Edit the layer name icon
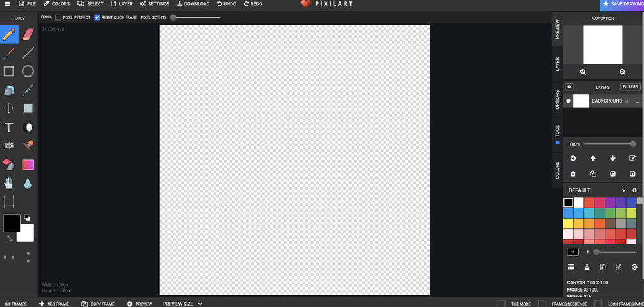This screenshot has width=644, height=307. [x=632, y=159]
